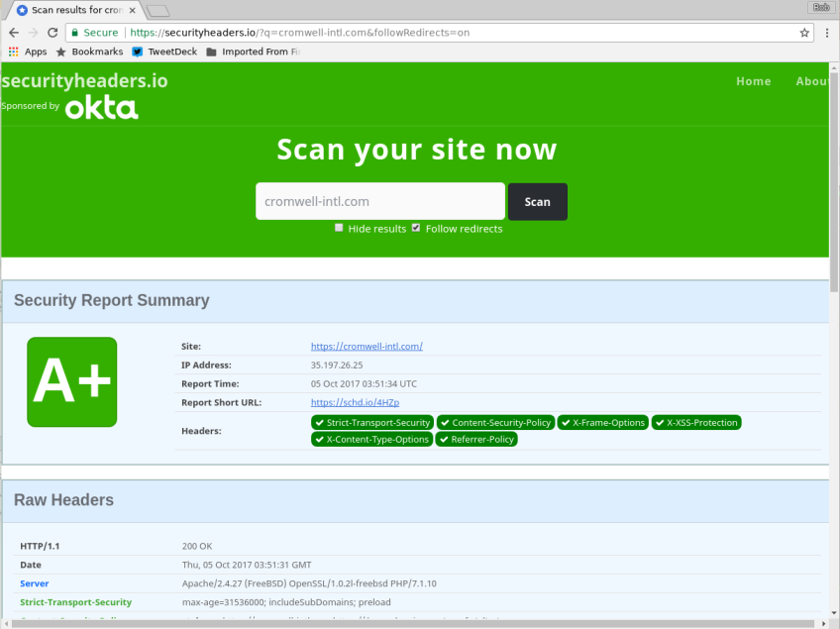
Task: Open the cromwell-intl.com site link
Action: (367, 346)
